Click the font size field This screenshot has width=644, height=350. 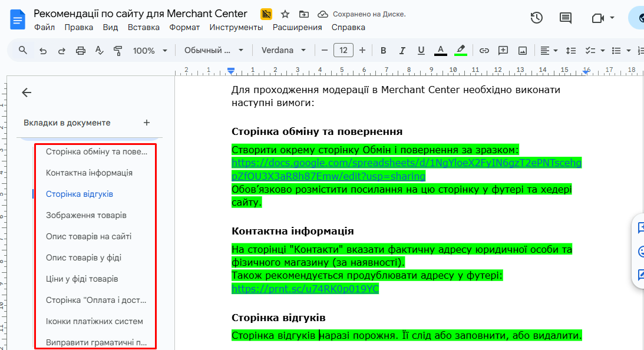(x=344, y=50)
